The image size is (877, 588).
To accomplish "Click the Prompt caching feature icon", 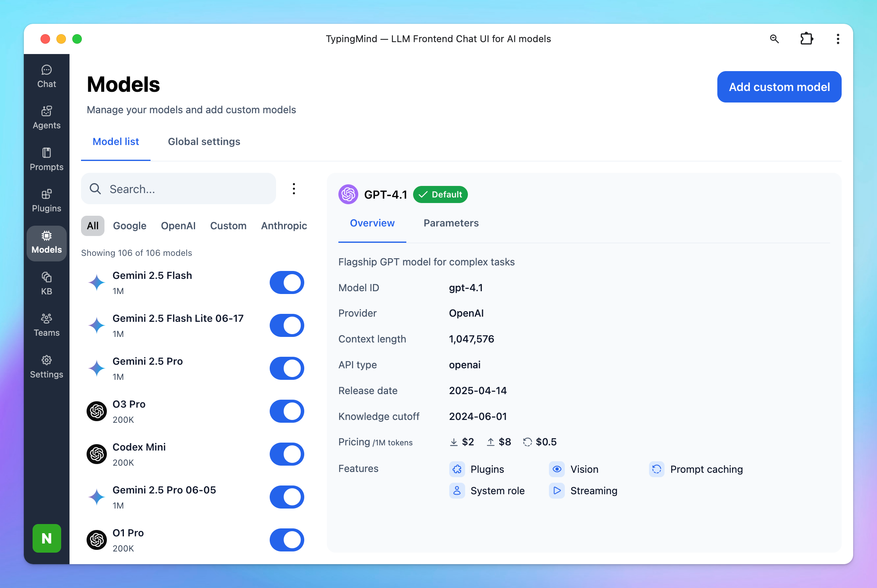I will (x=657, y=469).
